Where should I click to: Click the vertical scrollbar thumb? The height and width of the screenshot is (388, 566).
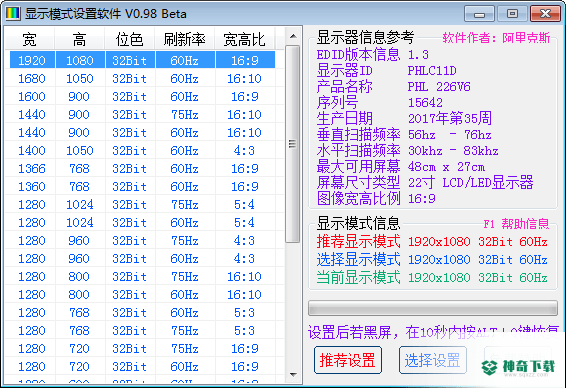point(293,144)
